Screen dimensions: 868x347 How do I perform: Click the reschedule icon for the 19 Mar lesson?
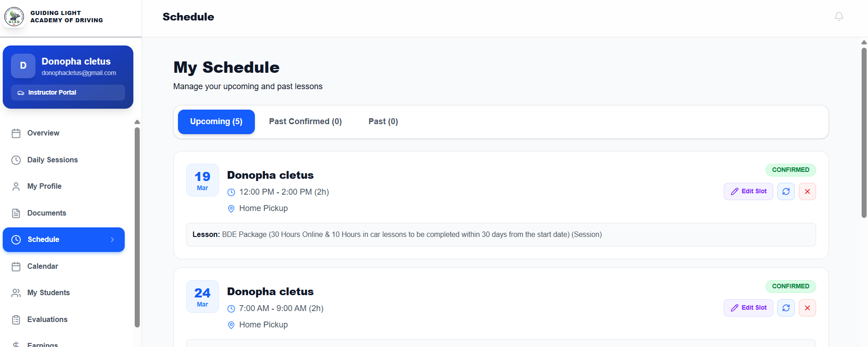[x=786, y=191]
